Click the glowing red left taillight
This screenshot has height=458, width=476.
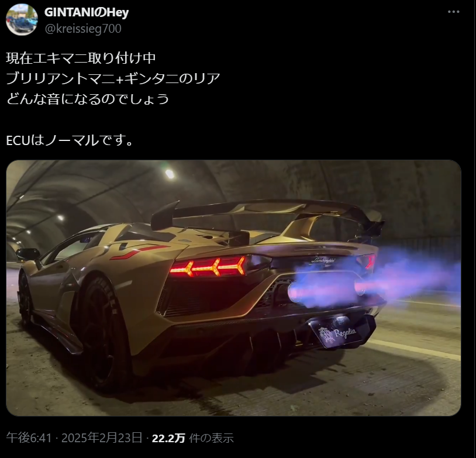pos(208,267)
